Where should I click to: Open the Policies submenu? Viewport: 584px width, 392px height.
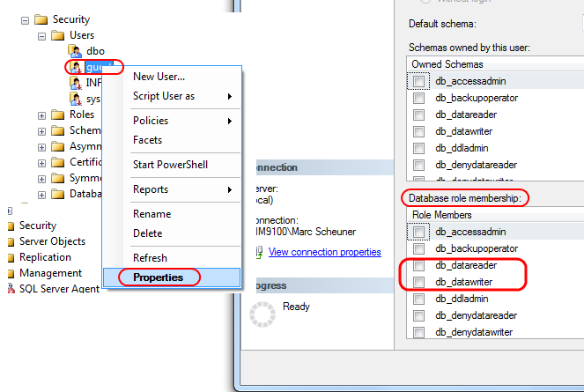172,121
